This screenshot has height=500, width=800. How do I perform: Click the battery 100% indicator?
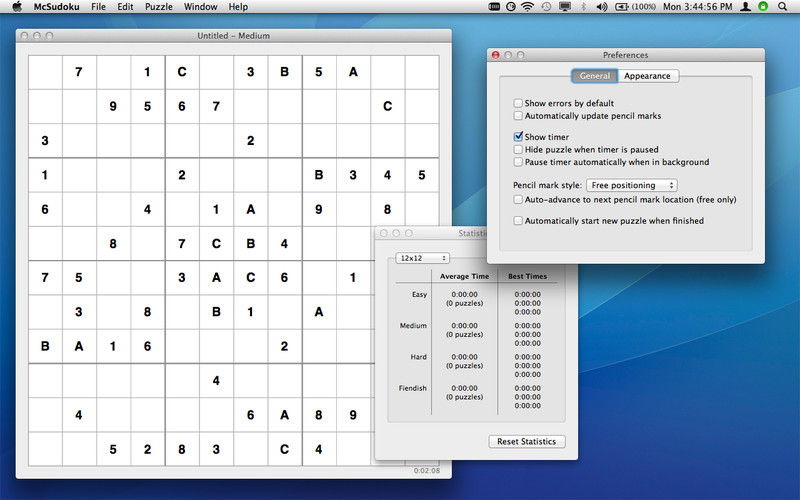pos(635,7)
